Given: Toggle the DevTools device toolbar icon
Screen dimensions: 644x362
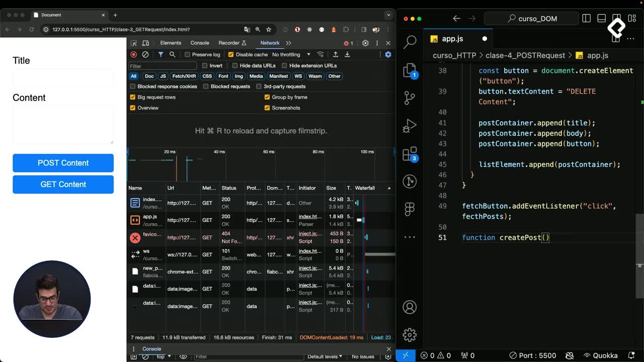Looking at the screenshot, I should (145, 43).
